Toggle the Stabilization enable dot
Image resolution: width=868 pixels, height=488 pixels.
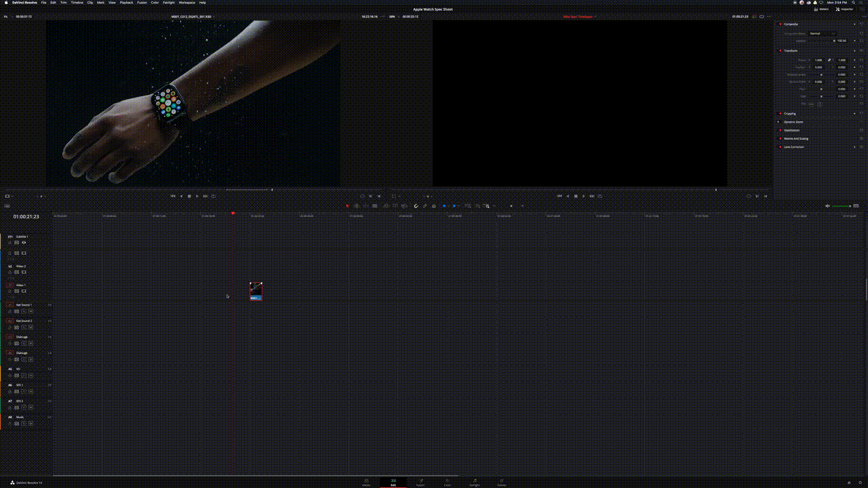(x=780, y=130)
